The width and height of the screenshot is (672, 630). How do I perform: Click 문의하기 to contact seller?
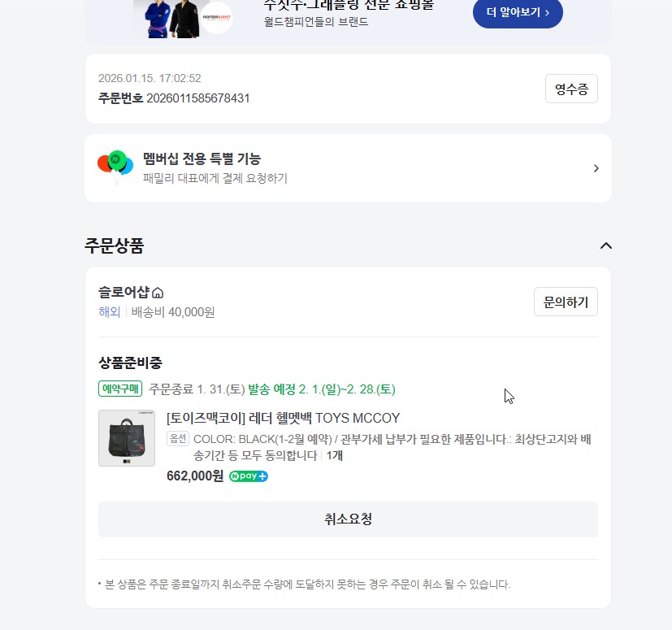click(x=566, y=302)
